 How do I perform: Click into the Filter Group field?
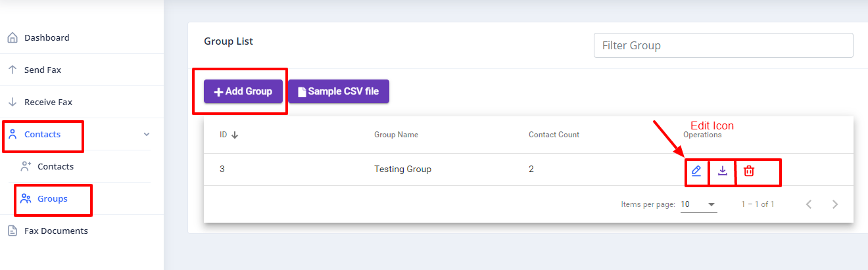click(723, 45)
